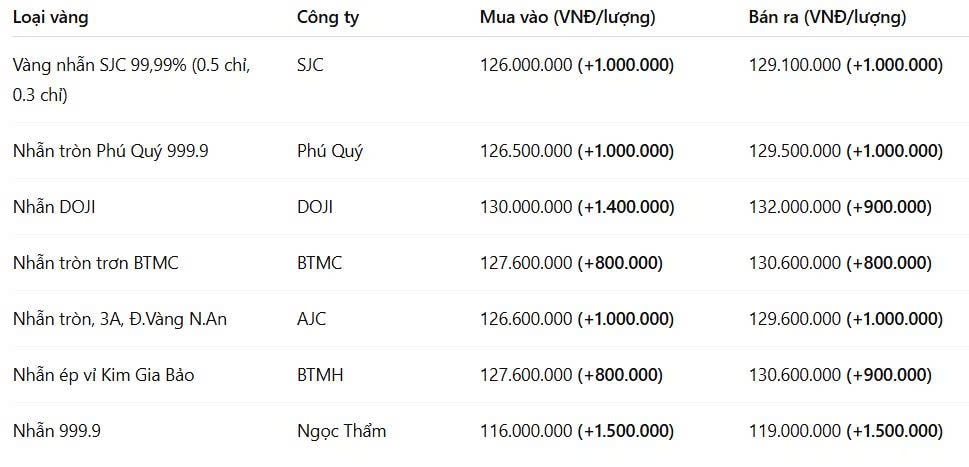Viewport: 969px width, 467px height.
Task: Click DOJI buy price 130.000.000
Action: [527, 208]
